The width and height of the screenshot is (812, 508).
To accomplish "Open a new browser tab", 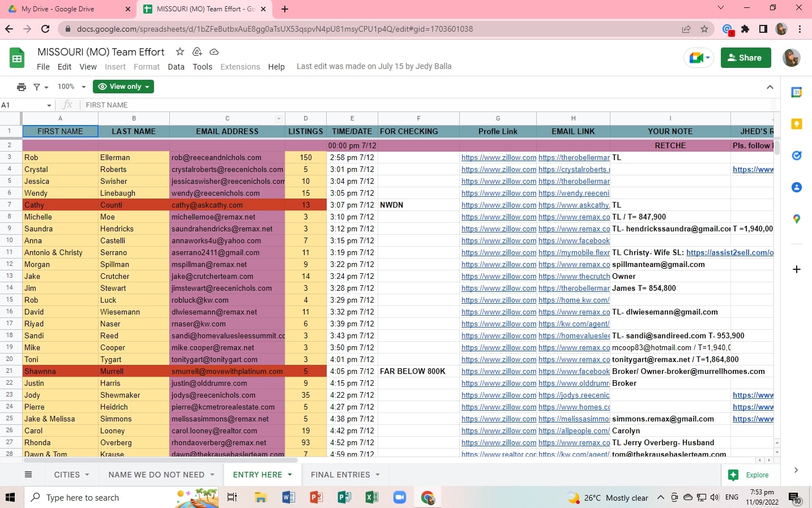I will click(x=285, y=9).
